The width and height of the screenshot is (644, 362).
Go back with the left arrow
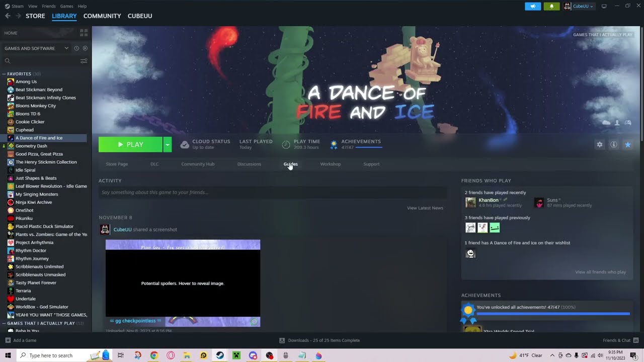click(x=8, y=16)
